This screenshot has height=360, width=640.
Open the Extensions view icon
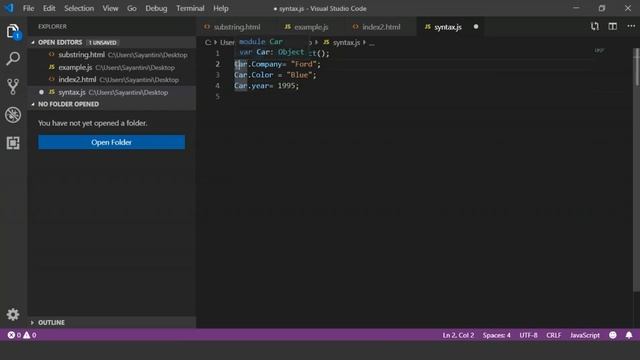point(13,143)
